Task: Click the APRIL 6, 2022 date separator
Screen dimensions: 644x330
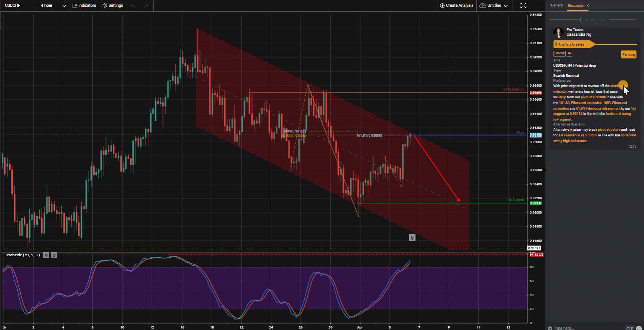Action: click(x=595, y=20)
